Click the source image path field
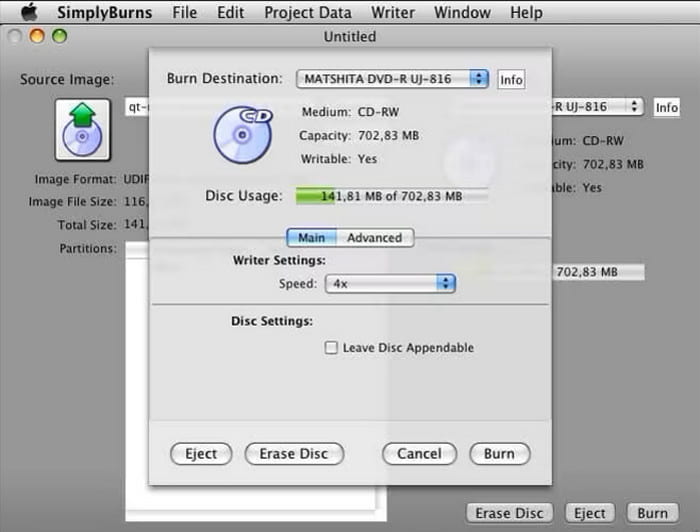 point(137,107)
